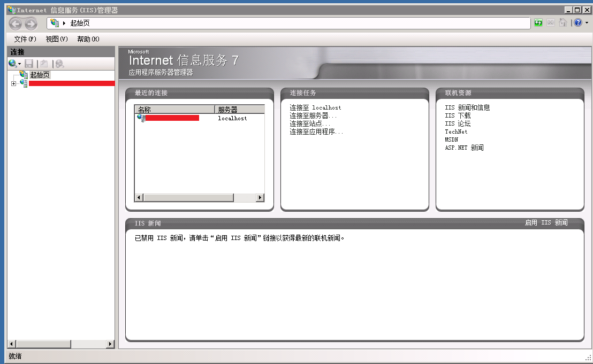Click the delete connection icon in connections toolbar
The height and width of the screenshot is (364, 593).
59,64
